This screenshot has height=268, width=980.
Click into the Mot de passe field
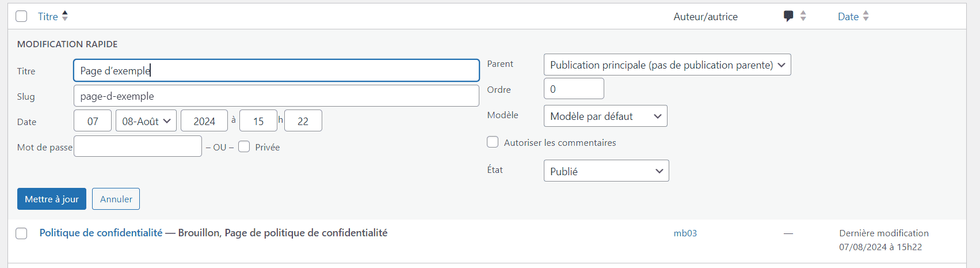coord(138,146)
